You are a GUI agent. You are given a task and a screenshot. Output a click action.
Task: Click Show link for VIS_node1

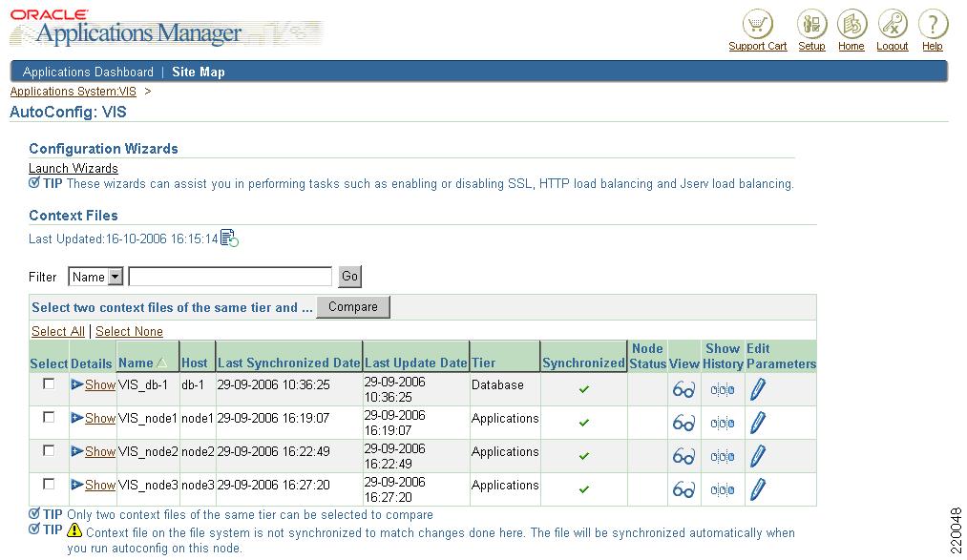coord(100,418)
